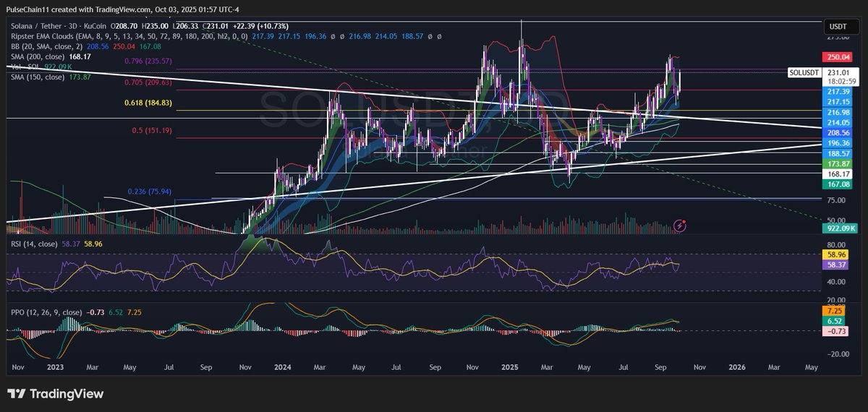The image size is (868, 412).
Task: Open the USDT currency selector
Action: pos(838,26)
